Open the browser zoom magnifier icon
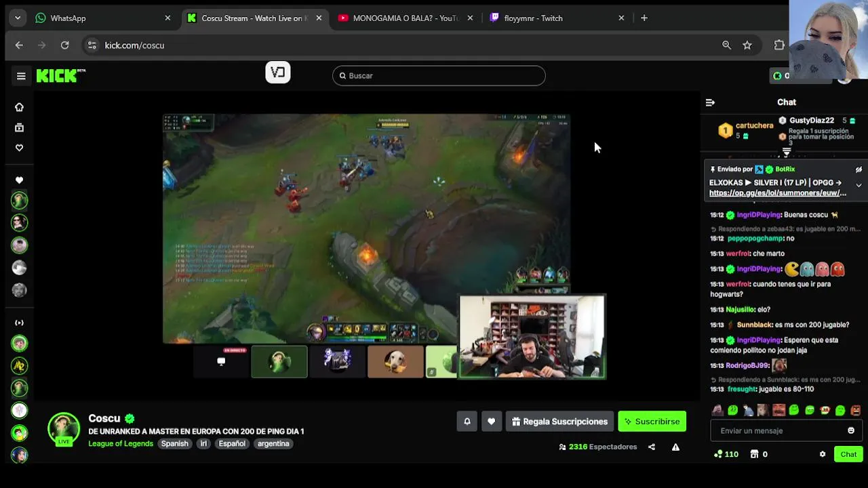Image resolution: width=868 pixels, height=488 pixels. 726,45
